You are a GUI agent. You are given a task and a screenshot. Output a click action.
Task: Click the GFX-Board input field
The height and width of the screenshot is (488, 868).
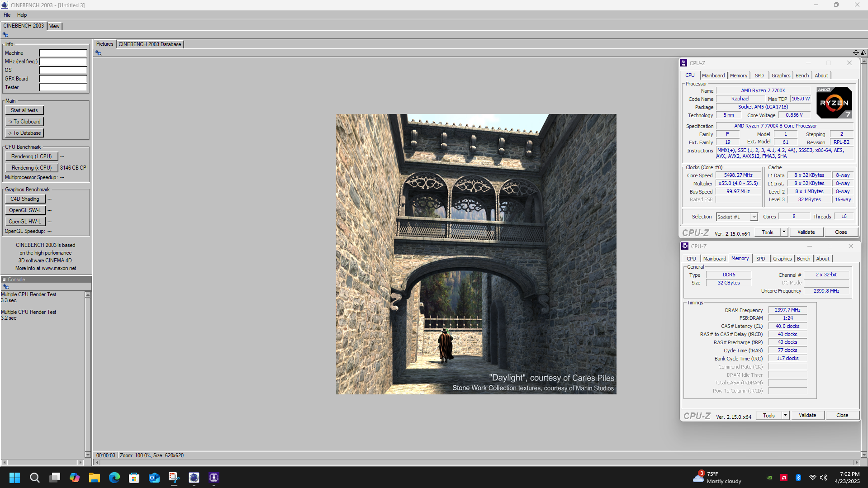coord(63,79)
